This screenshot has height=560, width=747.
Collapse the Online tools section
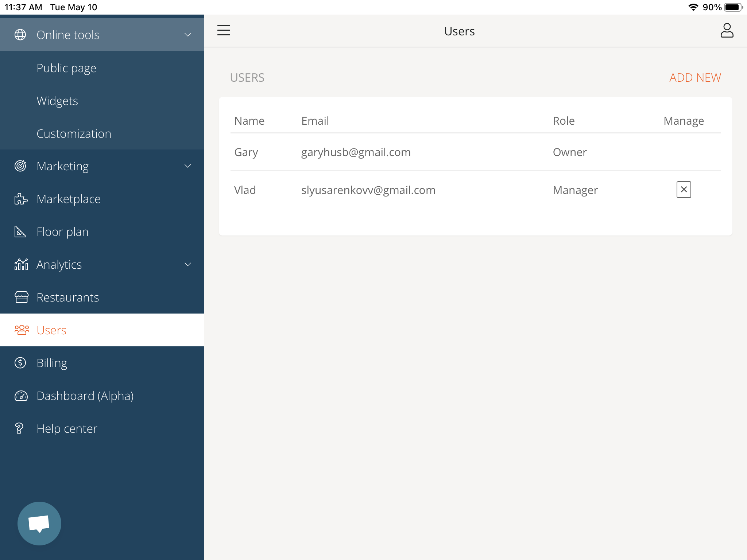pos(187,35)
